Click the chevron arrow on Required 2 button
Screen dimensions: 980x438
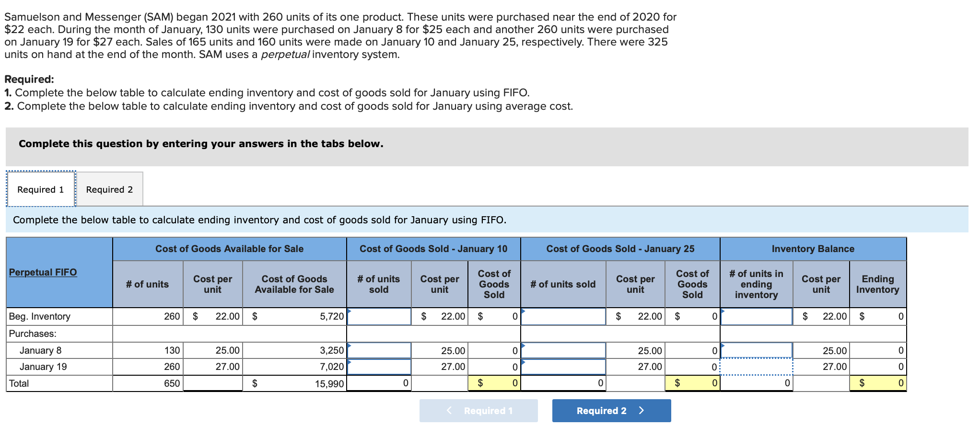(641, 410)
